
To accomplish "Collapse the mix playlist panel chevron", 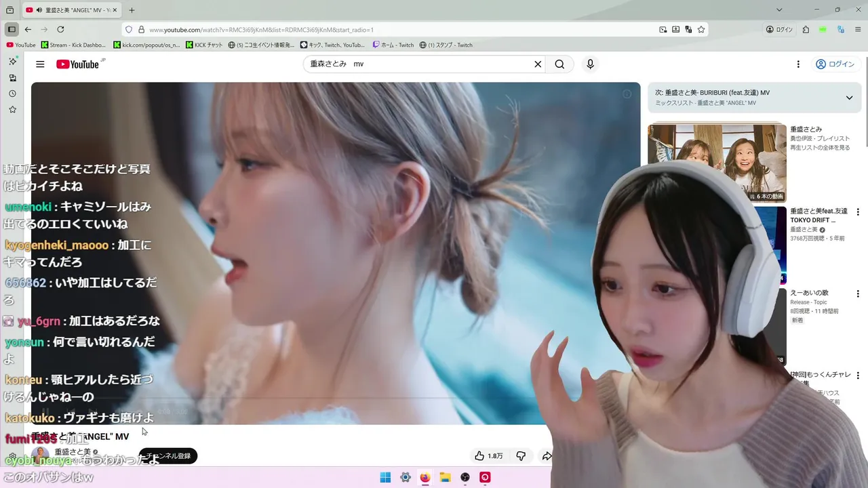I will coord(849,98).
